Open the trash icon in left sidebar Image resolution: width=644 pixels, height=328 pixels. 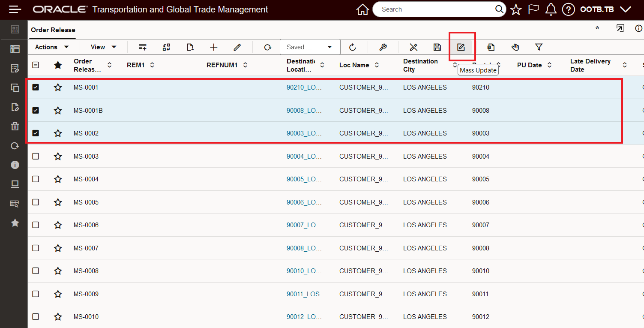(x=15, y=126)
